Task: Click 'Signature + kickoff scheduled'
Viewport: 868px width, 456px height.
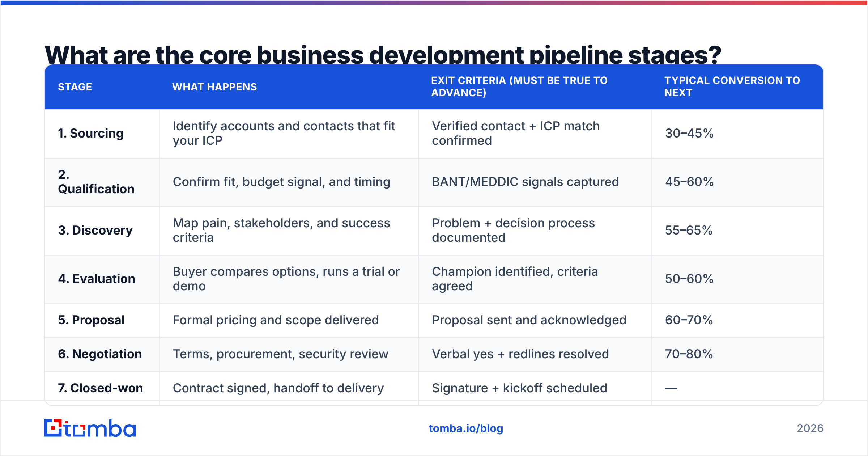Action: pyautogui.click(x=519, y=388)
